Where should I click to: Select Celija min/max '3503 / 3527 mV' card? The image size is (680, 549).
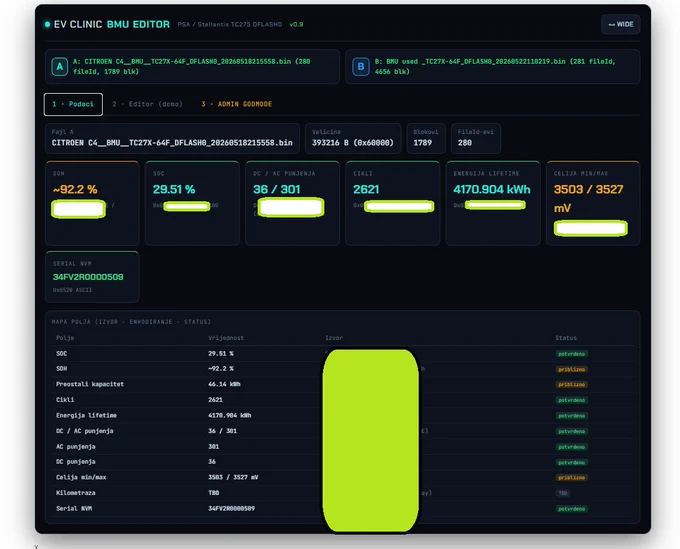tap(593, 203)
